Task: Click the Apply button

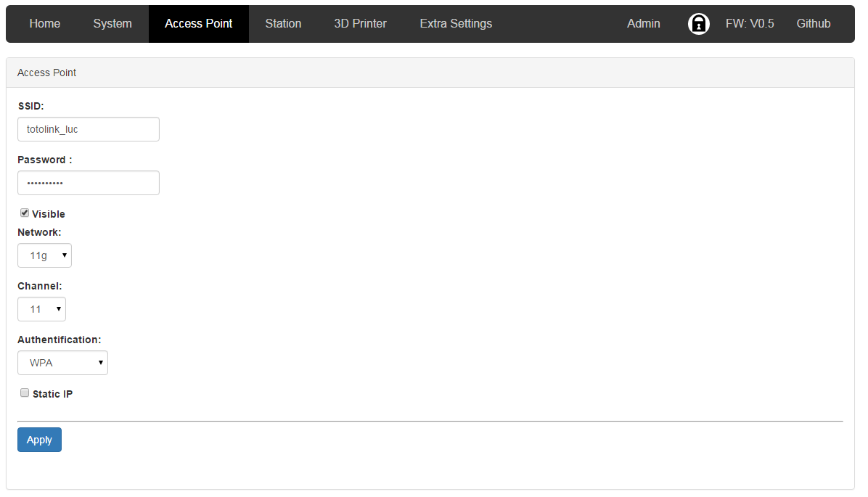Action: (39, 440)
